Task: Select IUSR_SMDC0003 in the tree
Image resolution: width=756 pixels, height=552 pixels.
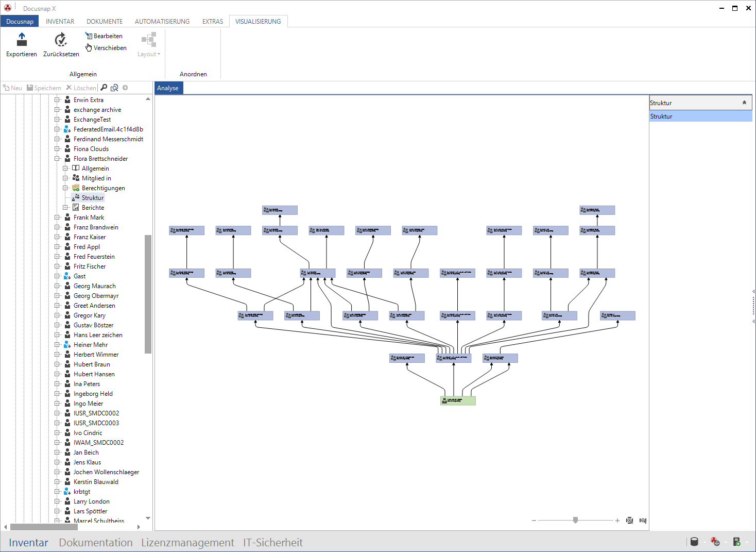Action: tap(96, 423)
